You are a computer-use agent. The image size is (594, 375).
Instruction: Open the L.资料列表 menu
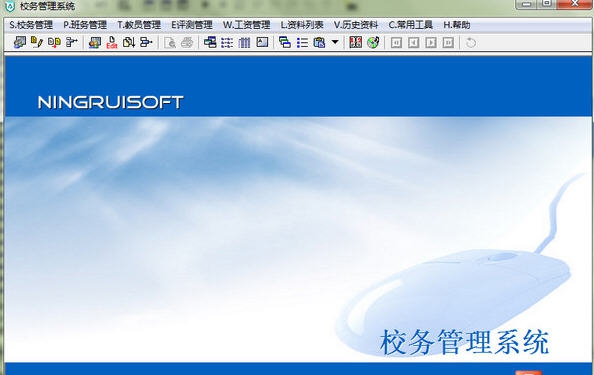302,25
